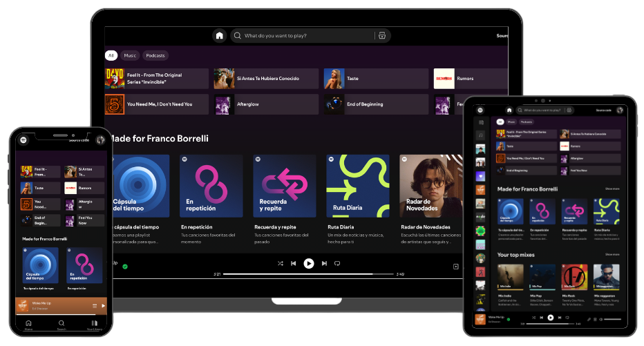Open En repetición playlist cover on laptop
The width and height of the screenshot is (644, 346).
pos(211,186)
